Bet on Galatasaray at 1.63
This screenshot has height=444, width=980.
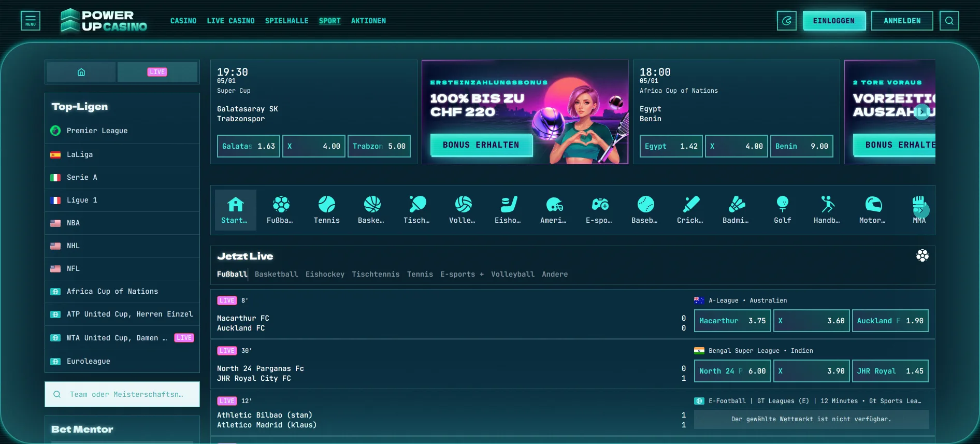249,146
